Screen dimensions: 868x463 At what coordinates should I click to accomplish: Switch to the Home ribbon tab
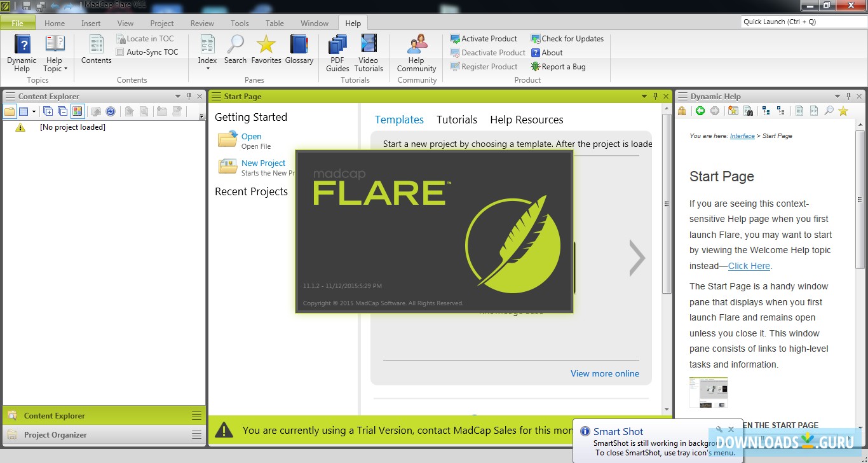[55, 24]
